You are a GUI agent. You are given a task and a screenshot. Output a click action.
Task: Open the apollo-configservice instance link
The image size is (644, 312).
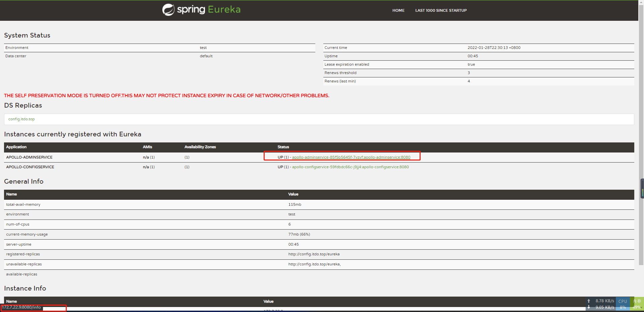351,167
